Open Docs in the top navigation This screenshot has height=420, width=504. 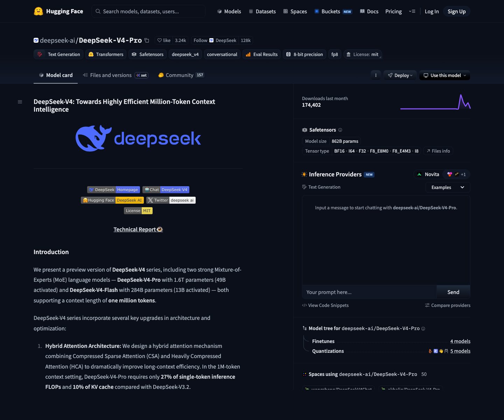(x=369, y=12)
